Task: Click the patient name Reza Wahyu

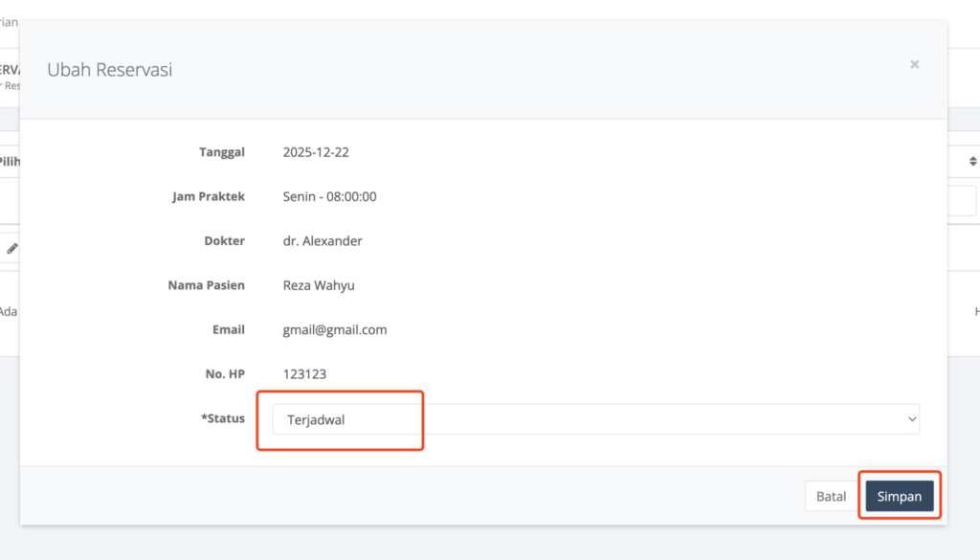Action: 319,285
